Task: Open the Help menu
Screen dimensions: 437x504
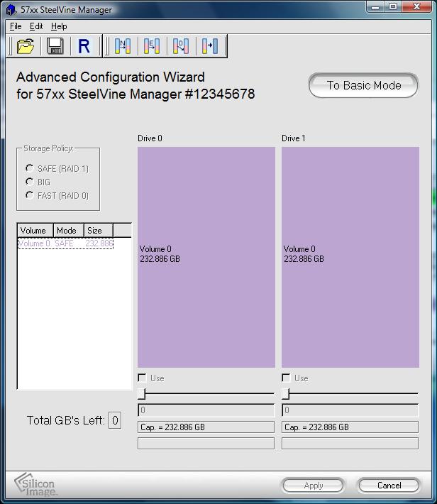Action: pos(59,26)
